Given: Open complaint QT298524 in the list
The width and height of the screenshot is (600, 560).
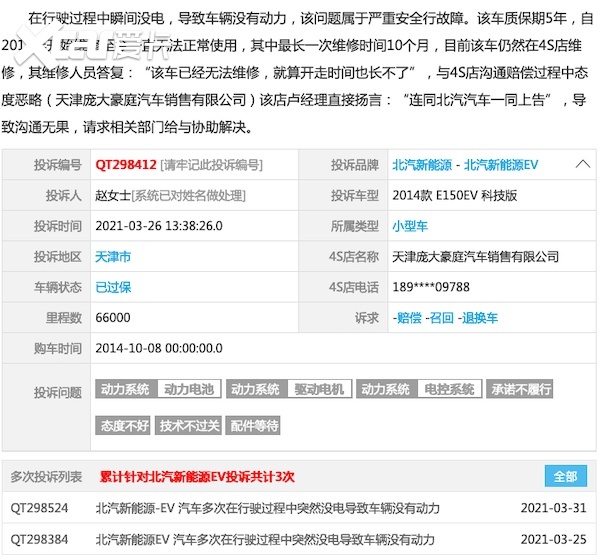Looking at the screenshot, I should (39, 508).
